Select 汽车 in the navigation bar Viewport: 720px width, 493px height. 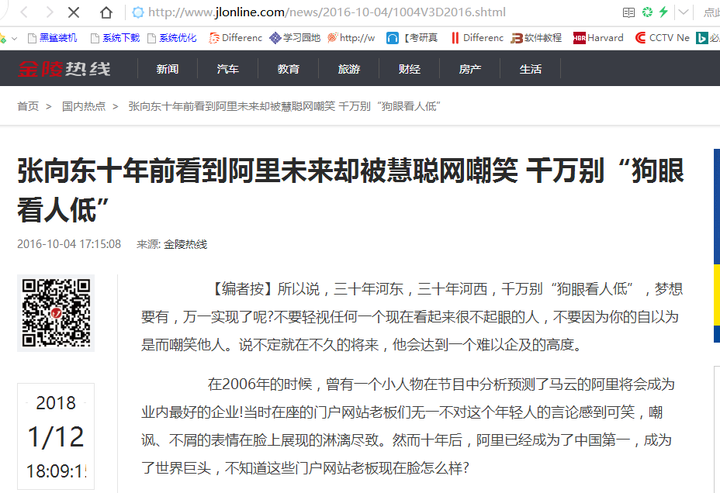227,70
